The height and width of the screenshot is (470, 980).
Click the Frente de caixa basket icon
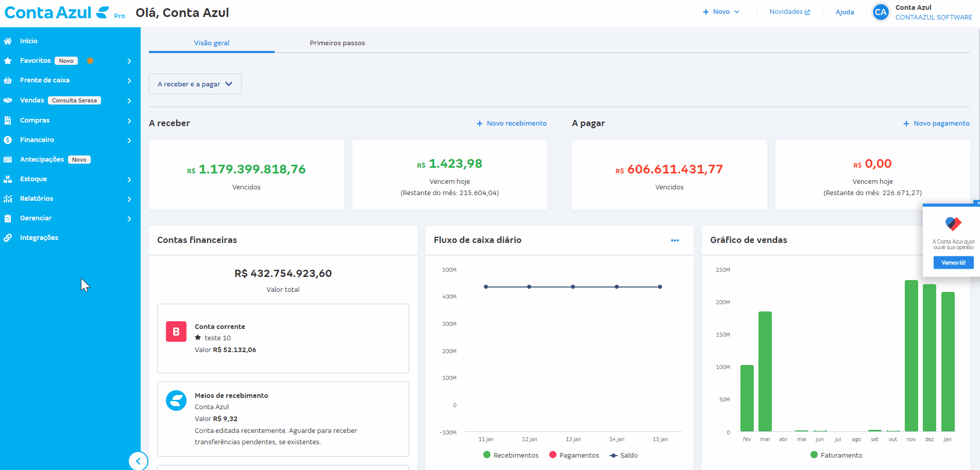point(8,80)
